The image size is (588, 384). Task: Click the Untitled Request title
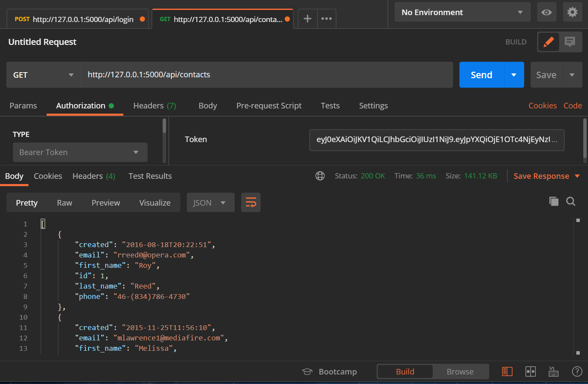(42, 42)
